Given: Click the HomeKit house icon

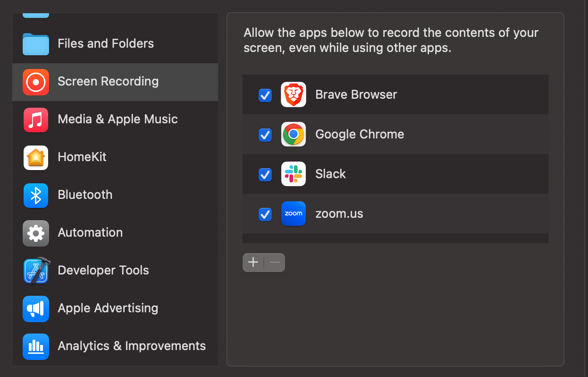Looking at the screenshot, I should pos(36,158).
